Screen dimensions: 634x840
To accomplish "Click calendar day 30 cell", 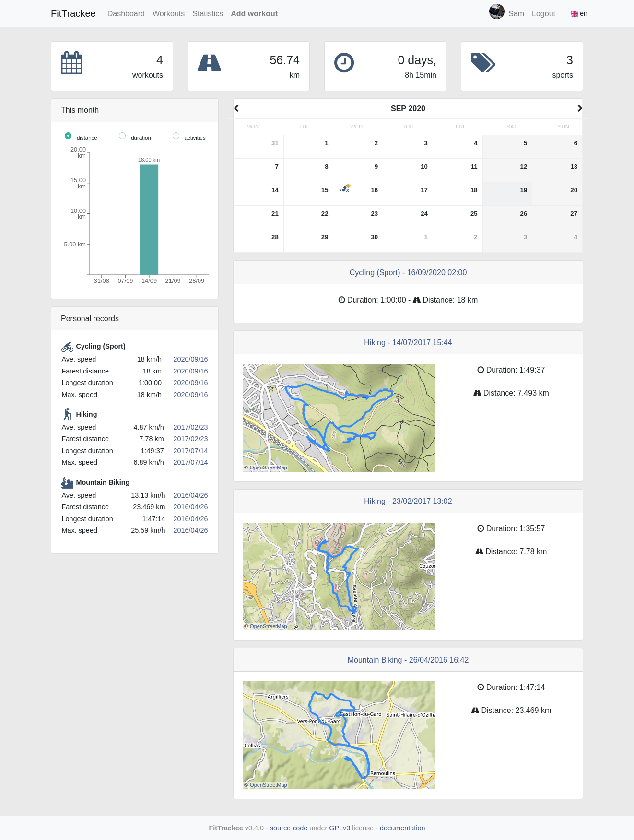I will (358, 241).
